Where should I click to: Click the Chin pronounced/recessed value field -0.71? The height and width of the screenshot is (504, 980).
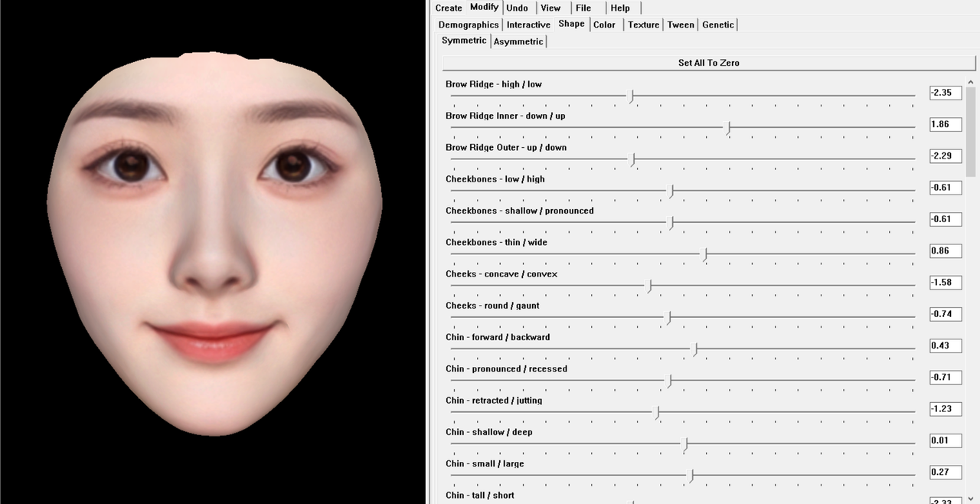tap(946, 378)
